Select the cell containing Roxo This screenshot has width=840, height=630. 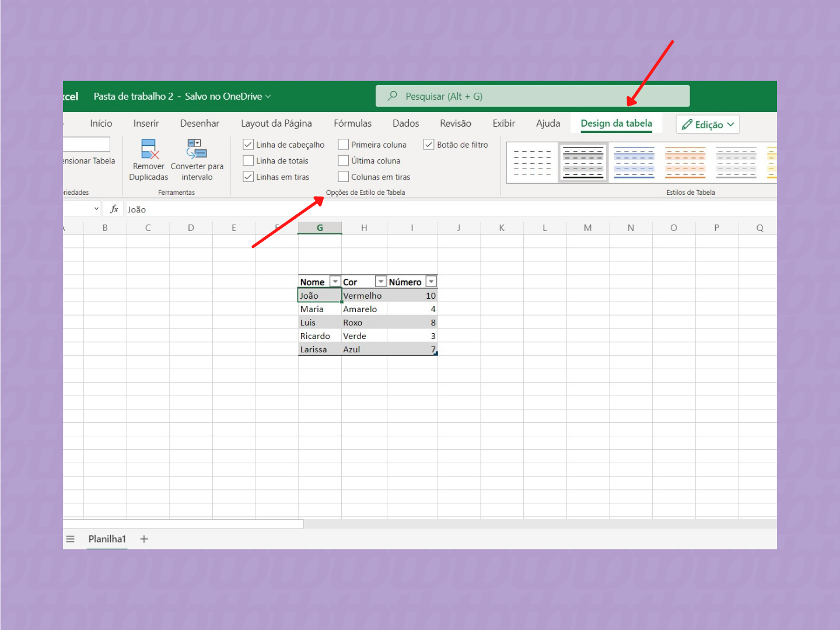(364, 323)
